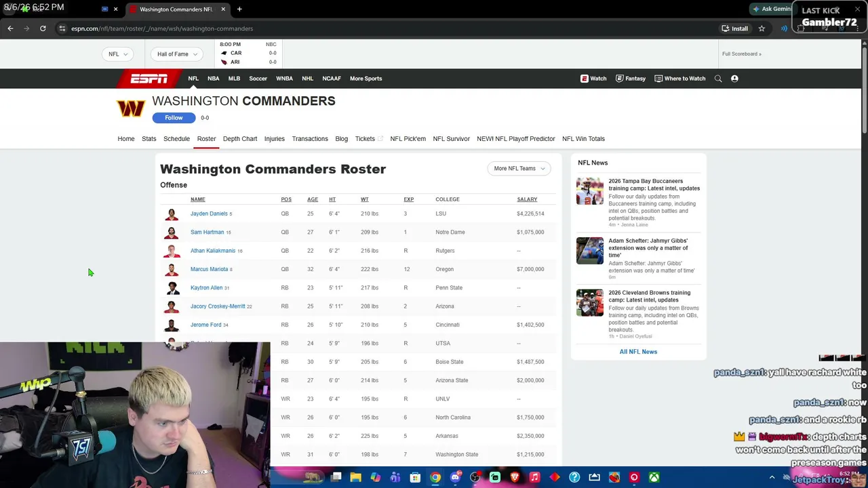The width and height of the screenshot is (868, 488).
Task: Click the ESPN logo
Action: [149, 79]
